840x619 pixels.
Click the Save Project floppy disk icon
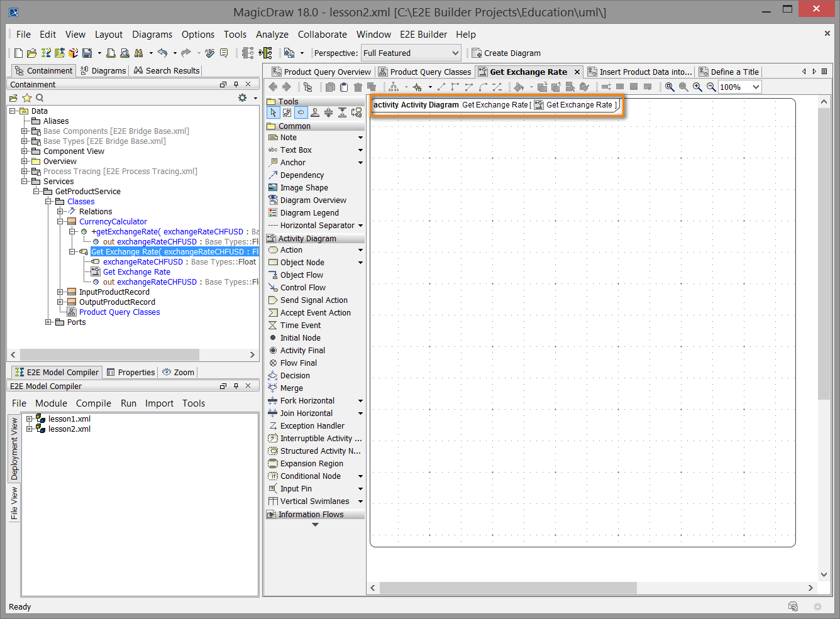(x=87, y=53)
